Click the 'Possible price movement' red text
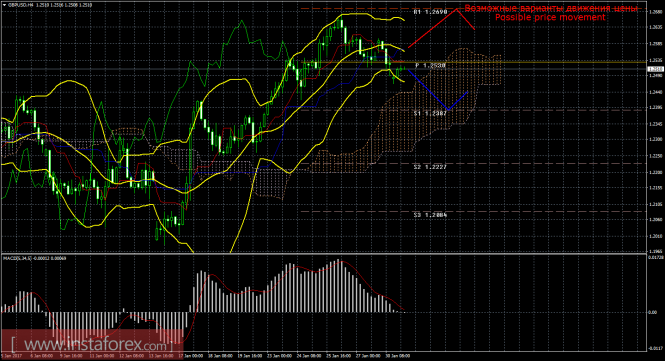 coord(550,17)
